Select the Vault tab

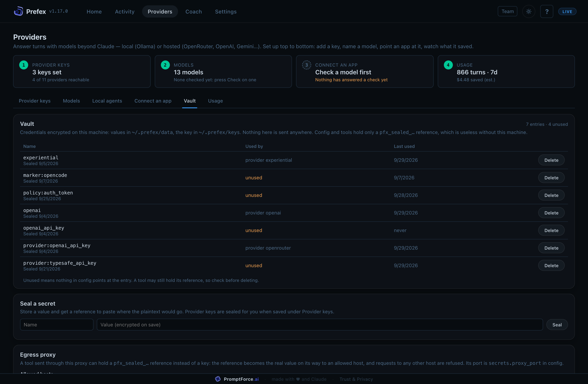190,101
